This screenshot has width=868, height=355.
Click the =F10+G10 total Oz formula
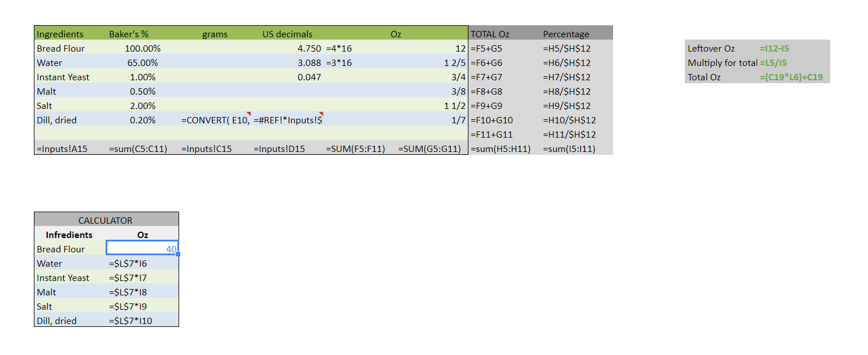coord(491,120)
